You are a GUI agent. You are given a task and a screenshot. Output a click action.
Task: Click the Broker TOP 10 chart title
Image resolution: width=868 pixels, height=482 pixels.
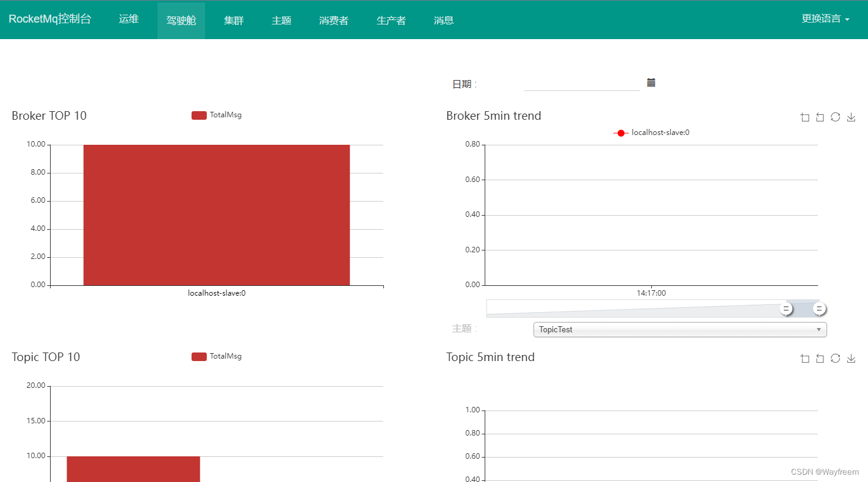(x=49, y=115)
